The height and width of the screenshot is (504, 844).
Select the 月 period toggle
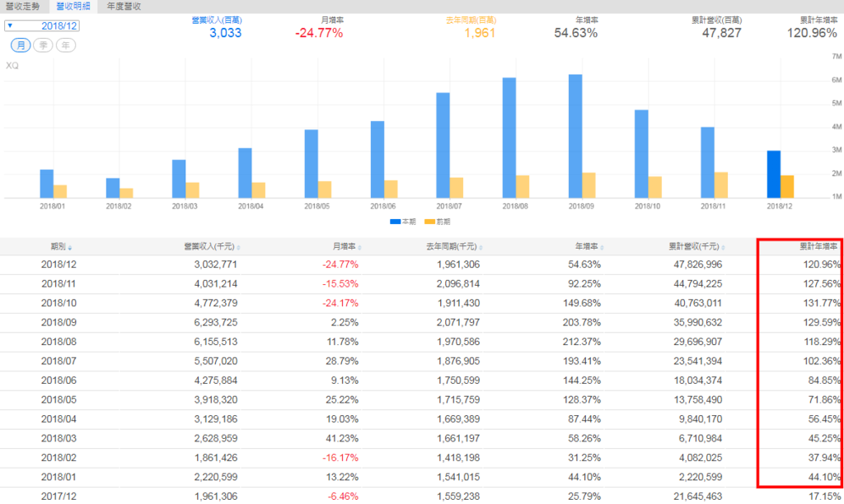point(21,45)
